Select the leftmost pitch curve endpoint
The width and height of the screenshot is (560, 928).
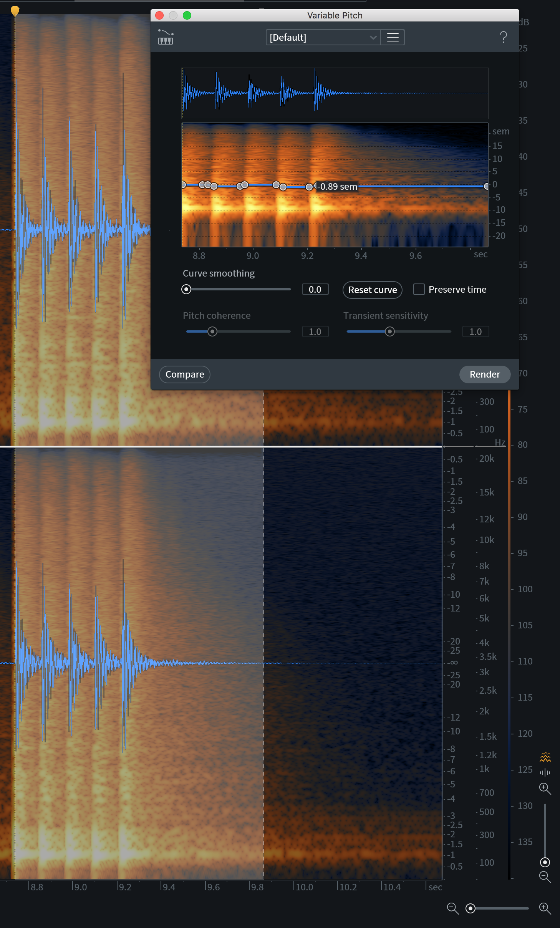click(x=184, y=185)
